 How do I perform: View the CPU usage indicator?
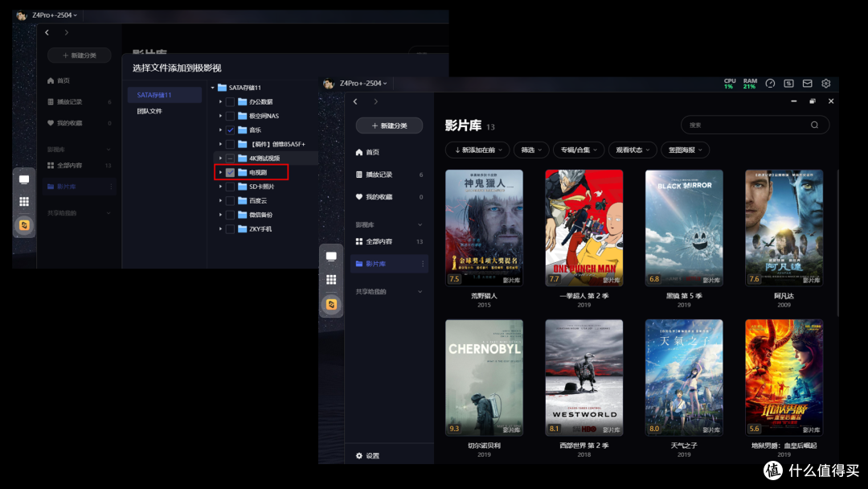pos(730,84)
